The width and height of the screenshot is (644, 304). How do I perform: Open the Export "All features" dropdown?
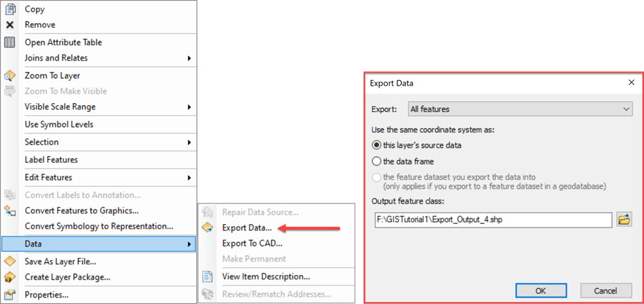tap(520, 109)
